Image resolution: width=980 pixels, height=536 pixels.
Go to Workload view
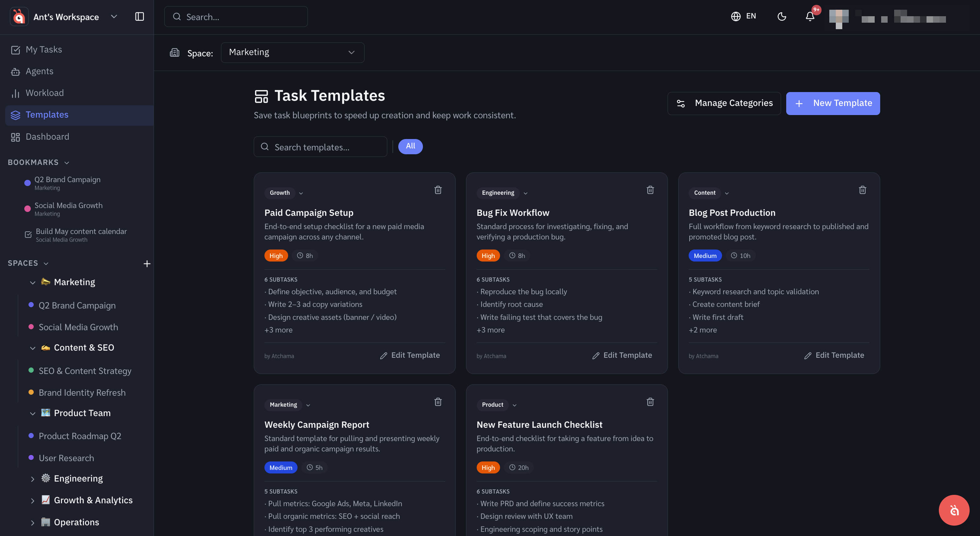click(79, 93)
